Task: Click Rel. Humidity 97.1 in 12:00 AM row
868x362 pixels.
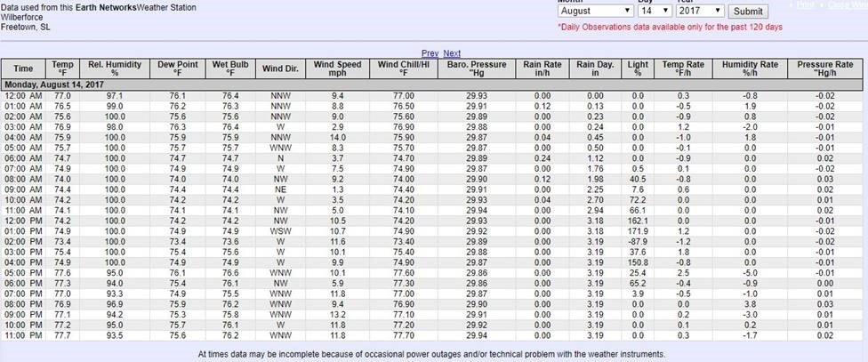Action: [x=115, y=96]
